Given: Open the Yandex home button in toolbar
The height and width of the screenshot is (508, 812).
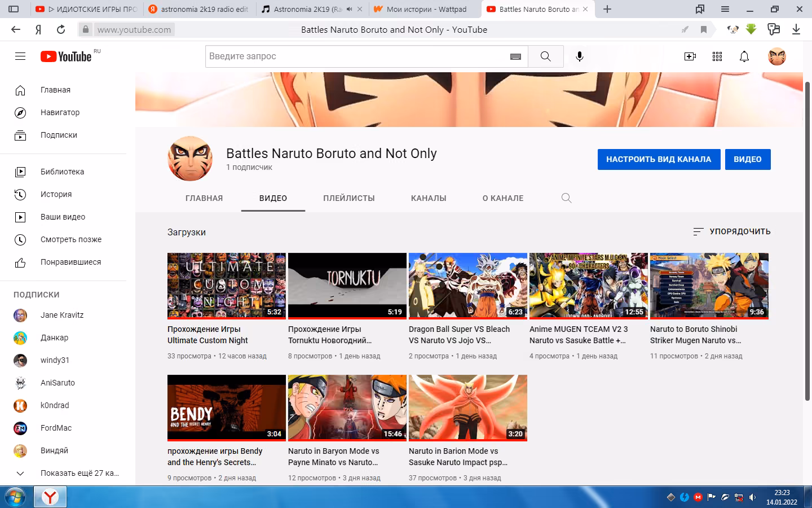Looking at the screenshot, I should tap(38, 29).
